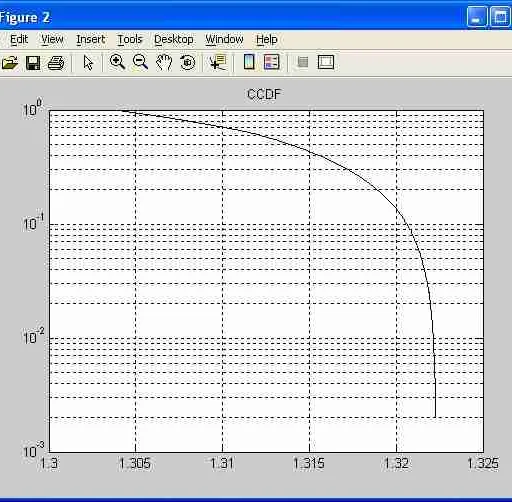This screenshot has height=502, width=512.
Task: Hide plot tools using the gray square icon
Action: 303,62
